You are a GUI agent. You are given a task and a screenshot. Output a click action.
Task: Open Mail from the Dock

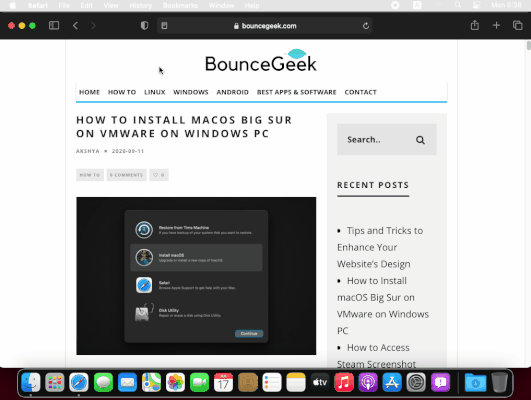click(x=127, y=382)
